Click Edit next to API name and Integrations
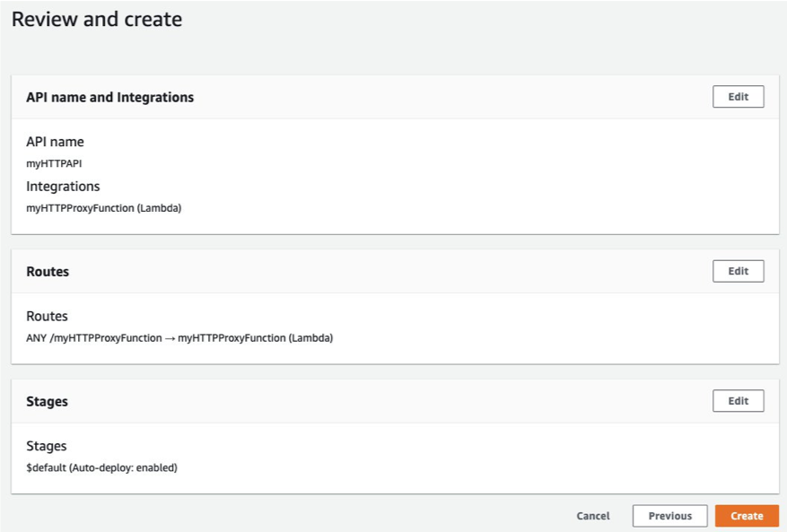Viewport: 787px width, 532px height. (x=738, y=96)
